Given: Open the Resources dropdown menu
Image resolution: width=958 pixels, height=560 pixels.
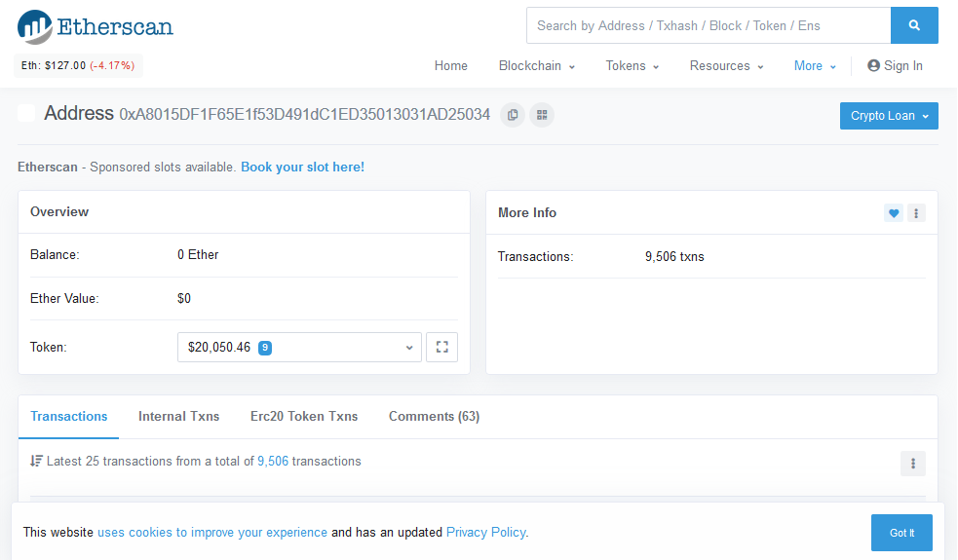Looking at the screenshot, I should (726, 66).
